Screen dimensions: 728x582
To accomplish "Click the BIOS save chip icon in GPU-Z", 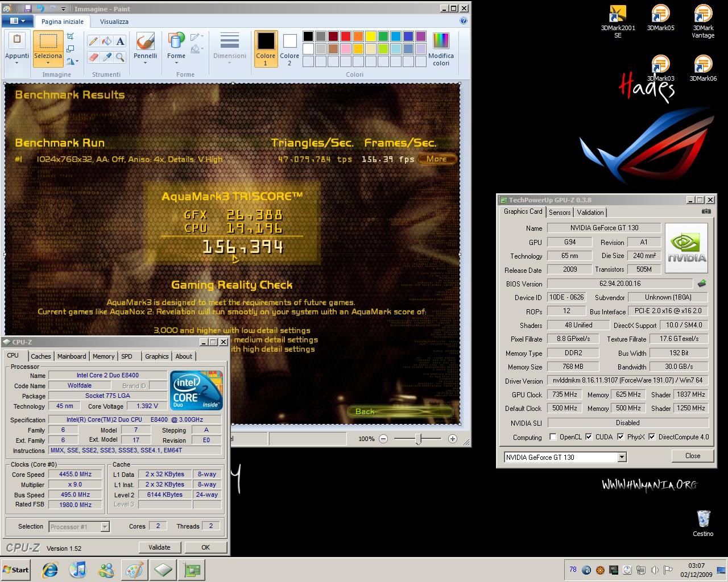I will coord(702,283).
